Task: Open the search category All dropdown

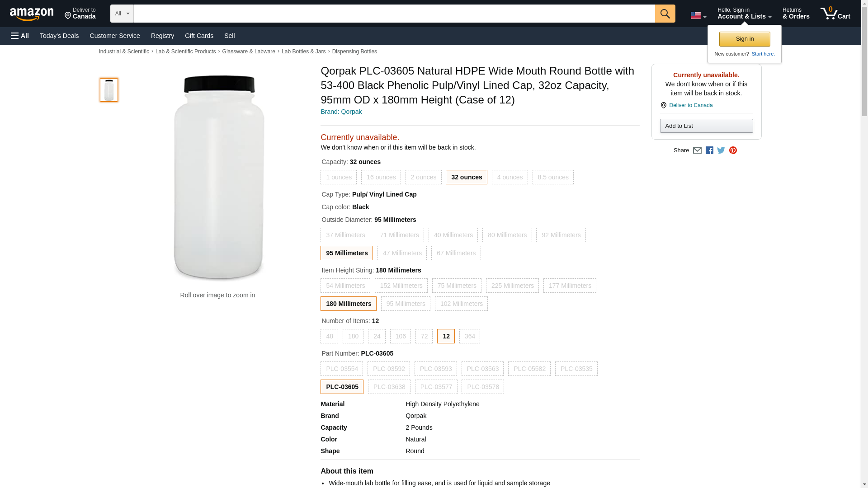Action: coord(122,14)
